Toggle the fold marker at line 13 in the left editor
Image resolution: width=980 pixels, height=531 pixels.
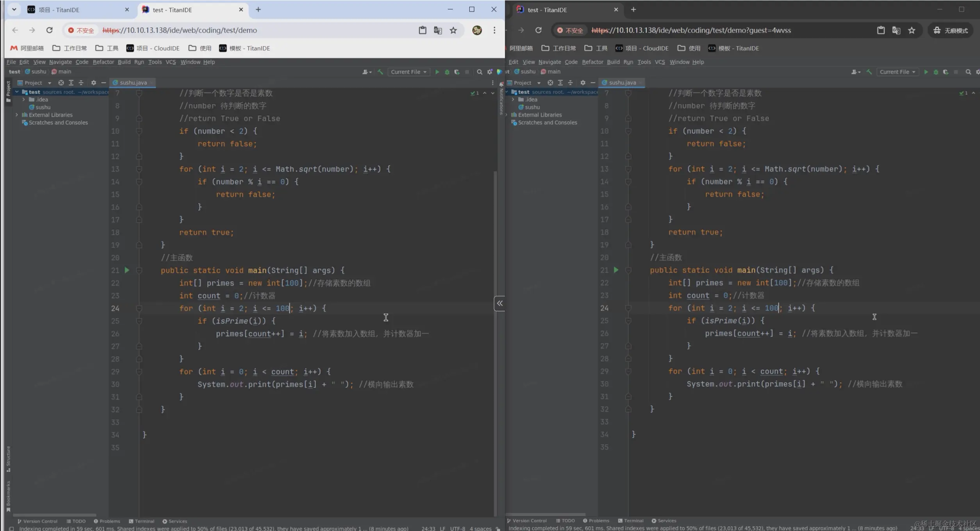pyautogui.click(x=139, y=169)
